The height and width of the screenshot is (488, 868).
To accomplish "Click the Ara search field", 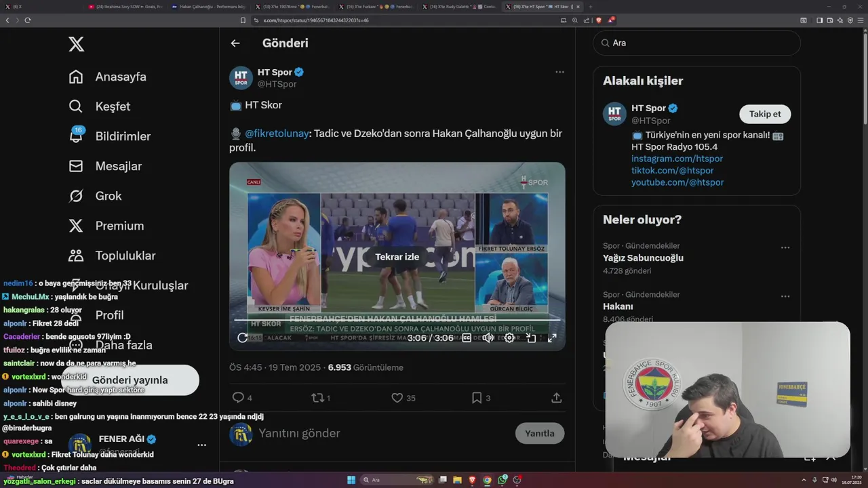I will [x=696, y=43].
